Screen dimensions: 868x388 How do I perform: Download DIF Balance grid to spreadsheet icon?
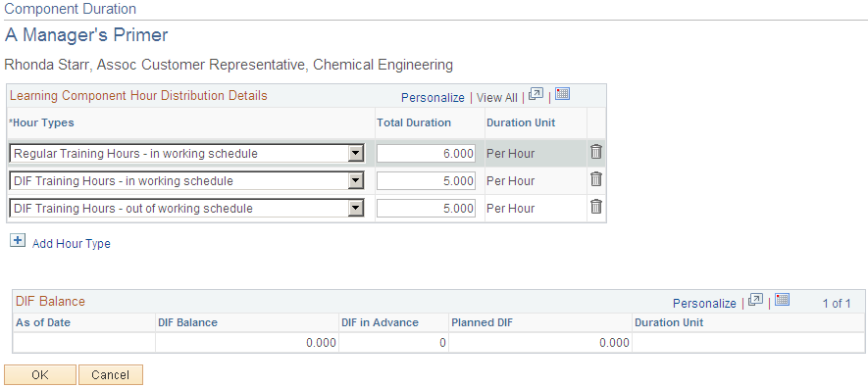pos(783,300)
